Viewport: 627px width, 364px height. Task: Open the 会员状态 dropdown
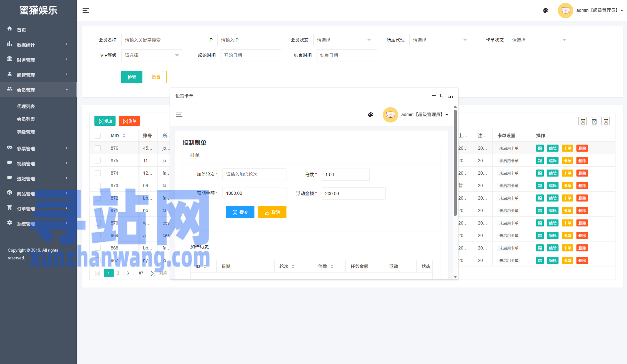(x=343, y=40)
